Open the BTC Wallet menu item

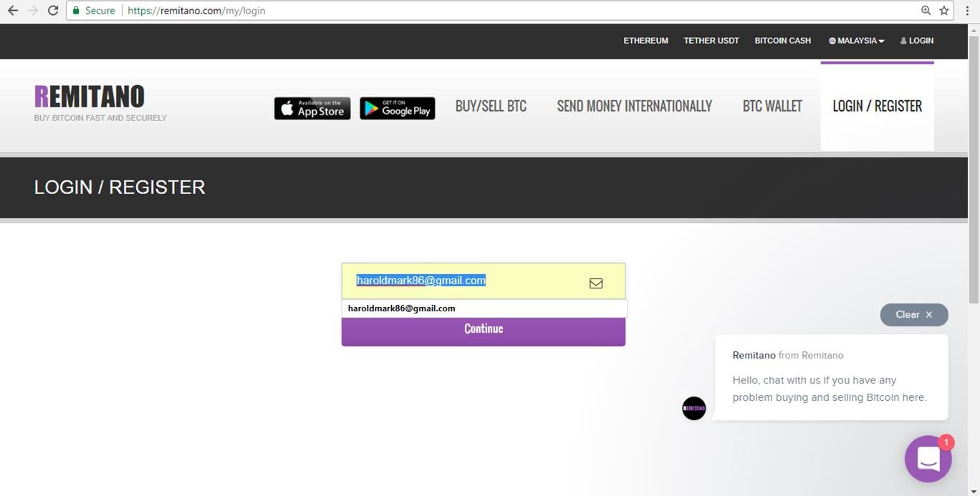pos(772,106)
